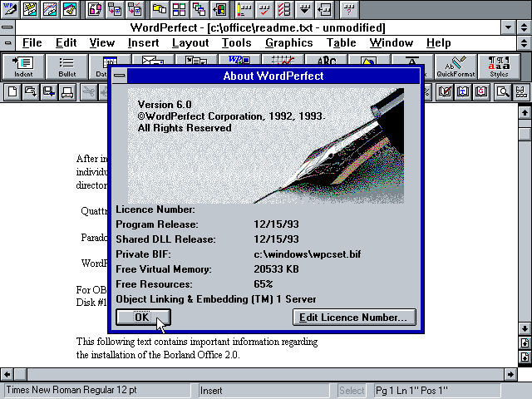Viewport: 532px width, 399px height.
Task: Click the vertical scrollbar thumb
Action: [x=525, y=133]
